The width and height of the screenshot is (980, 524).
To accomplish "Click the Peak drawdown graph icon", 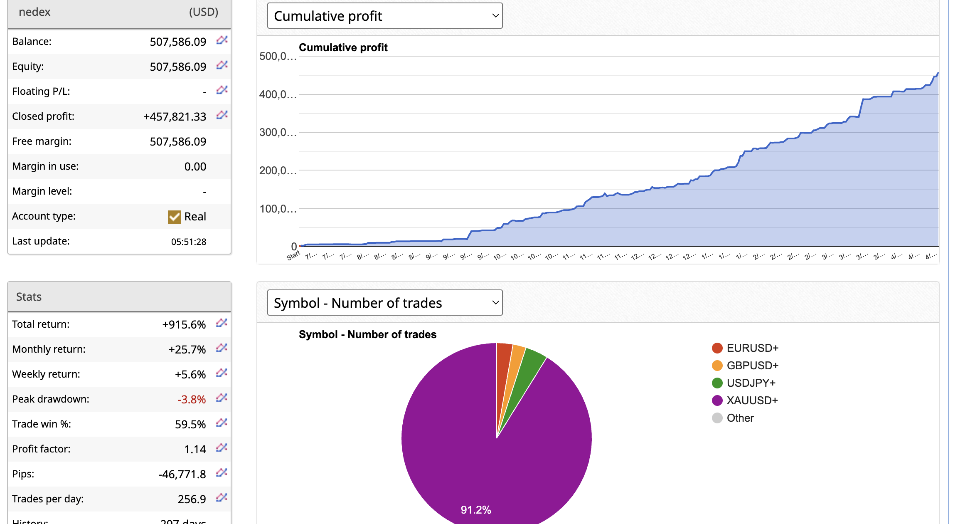I will coord(222,398).
